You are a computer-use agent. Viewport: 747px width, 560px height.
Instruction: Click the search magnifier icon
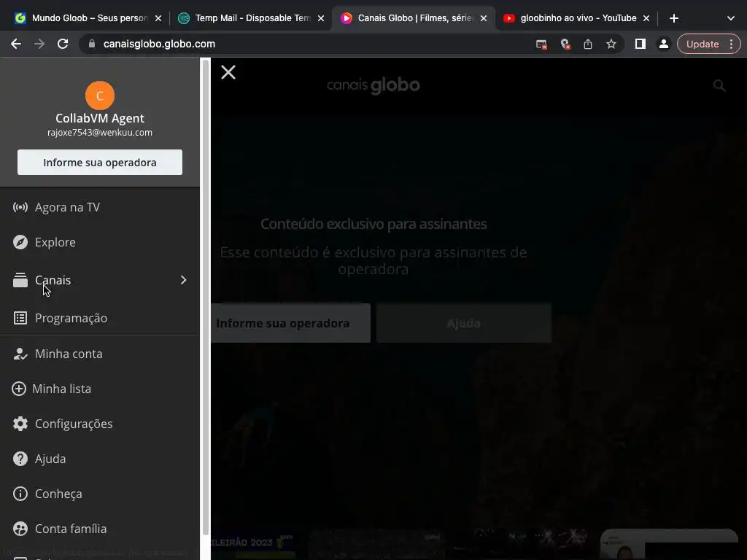[x=719, y=86]
